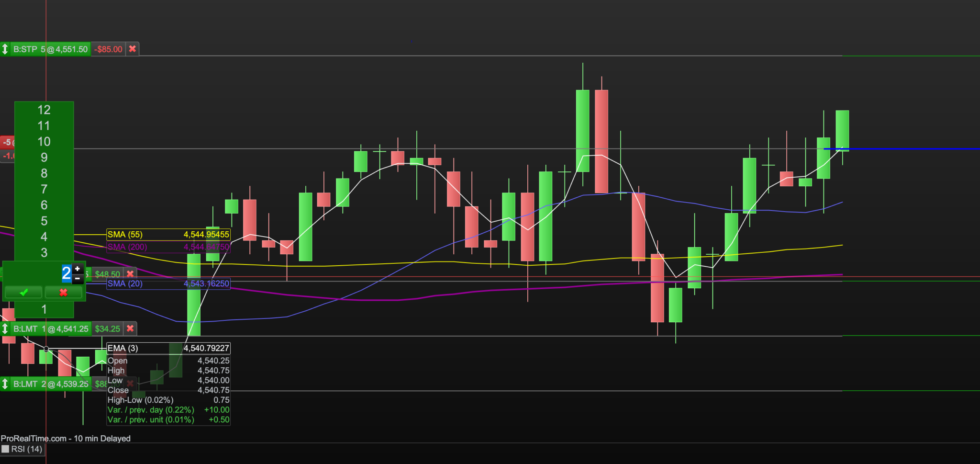Screen dimensions: 980x464
Task: Click the Var. / prev. unit (0.01%) row
Action: (168, 419)
